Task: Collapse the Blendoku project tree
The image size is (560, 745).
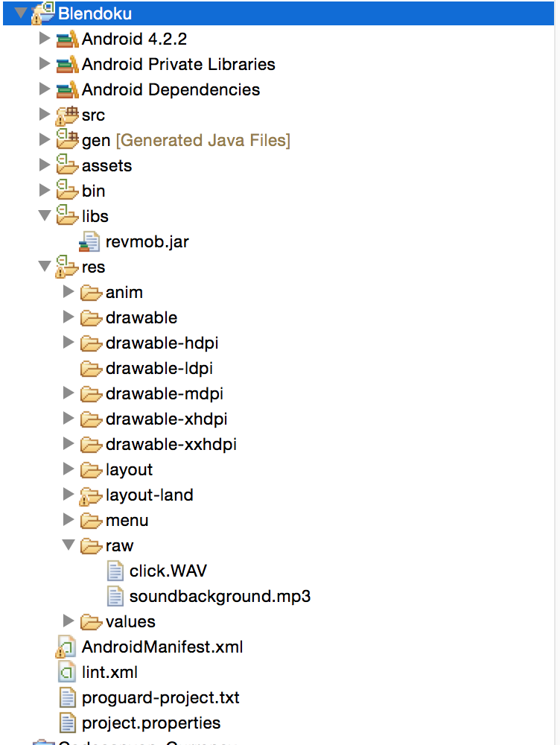Action: [20, 13]
